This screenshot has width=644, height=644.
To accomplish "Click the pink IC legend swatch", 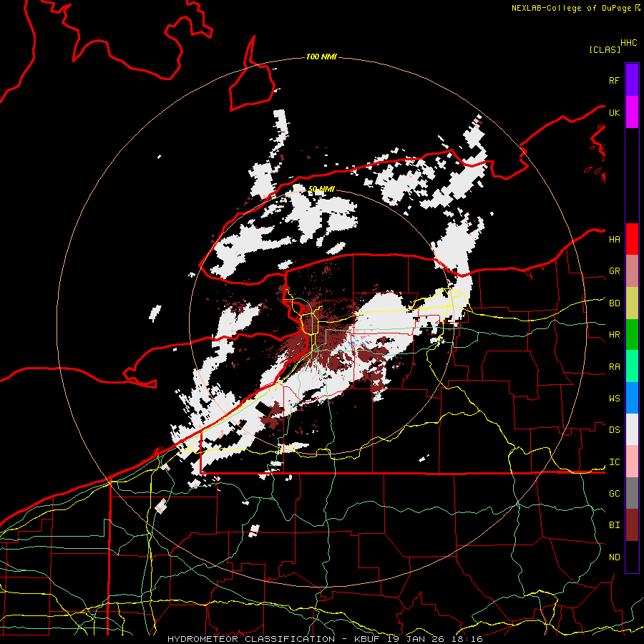I will click(632, 462).
